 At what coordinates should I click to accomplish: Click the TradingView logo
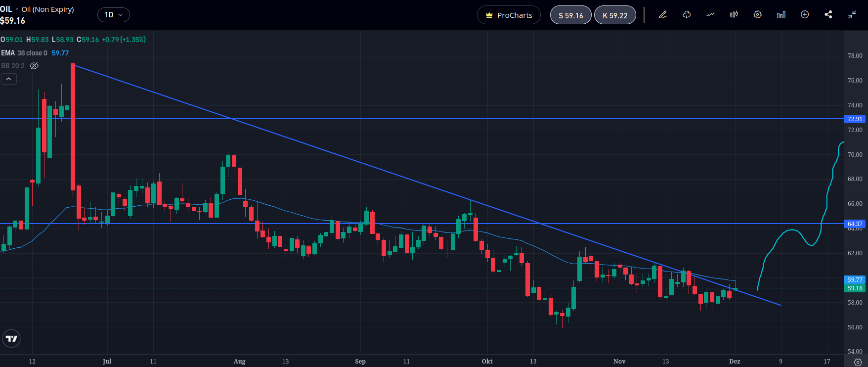tap(11, 339)
